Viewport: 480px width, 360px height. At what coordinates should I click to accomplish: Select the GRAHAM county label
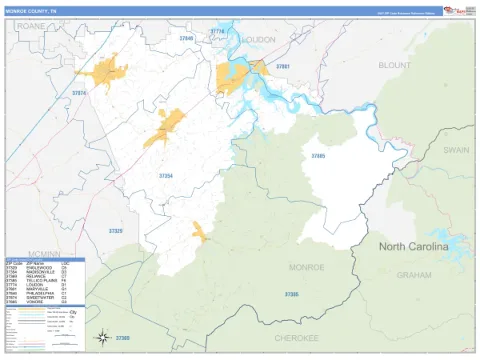(x=414, y=275)
